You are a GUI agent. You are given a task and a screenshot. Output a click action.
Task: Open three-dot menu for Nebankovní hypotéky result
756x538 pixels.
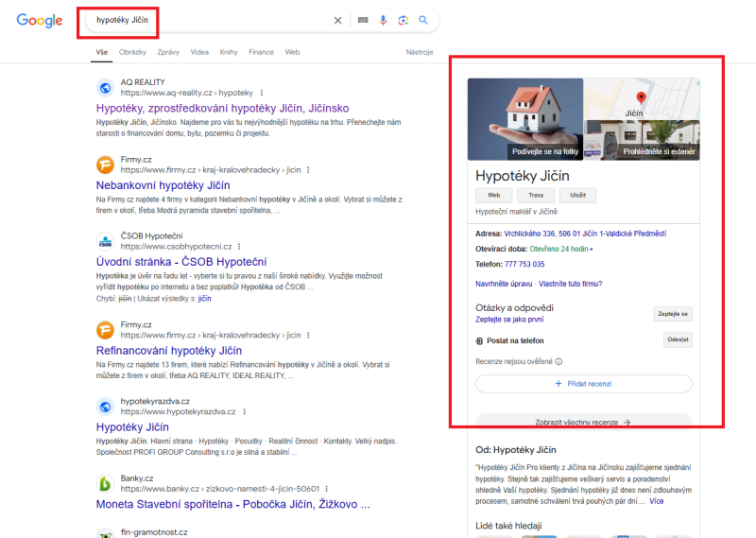coord(308,170)
